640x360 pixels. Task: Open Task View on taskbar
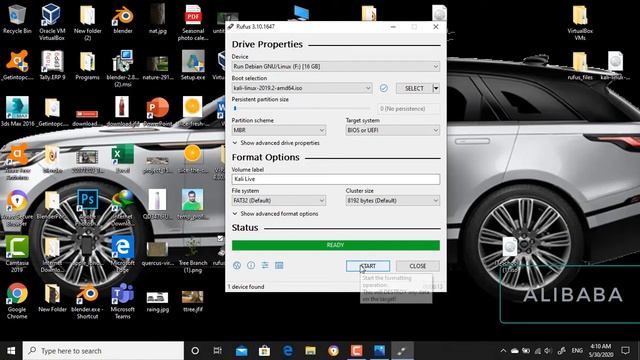coord(218,351)
